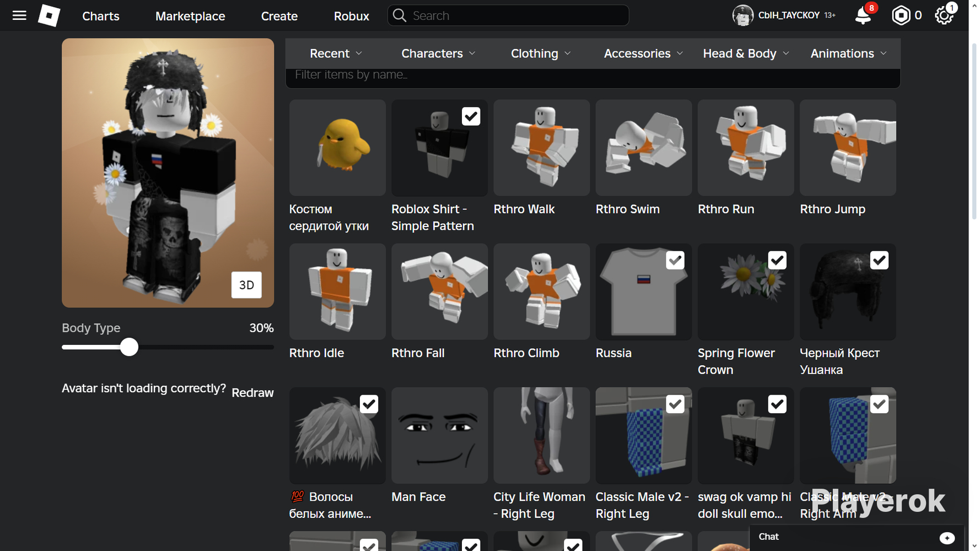The image size is (980, 551).
Task: Open the Chat panel
Action: pyautogui.click(x=857, y=537)
